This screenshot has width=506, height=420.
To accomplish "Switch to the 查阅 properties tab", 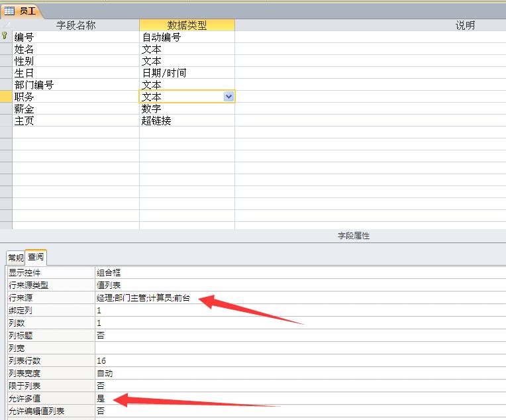I will 36,257.
